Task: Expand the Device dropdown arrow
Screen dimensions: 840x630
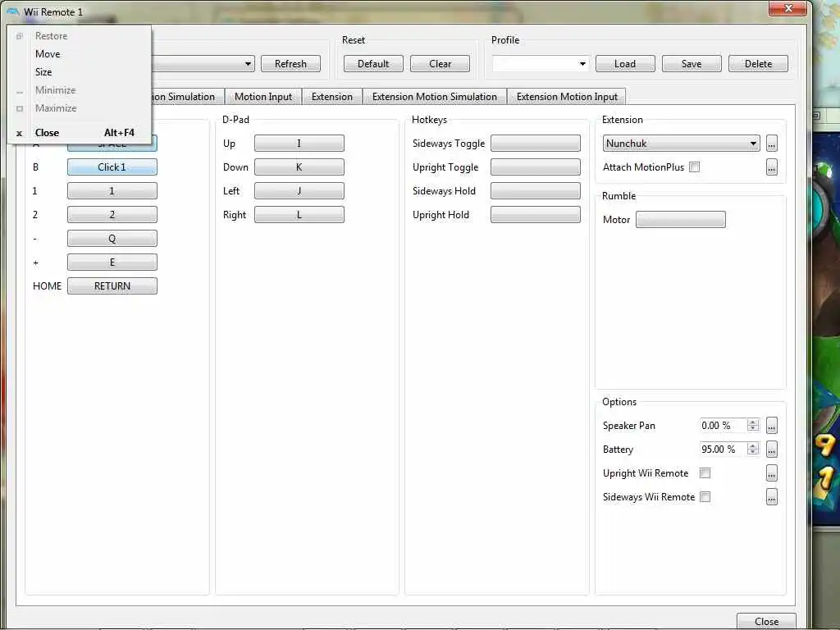Action: (248, 64)
